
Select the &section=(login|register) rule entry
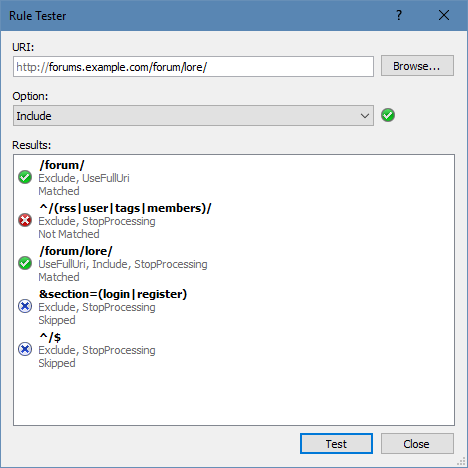pyautogui.click(x=234, y=307)
